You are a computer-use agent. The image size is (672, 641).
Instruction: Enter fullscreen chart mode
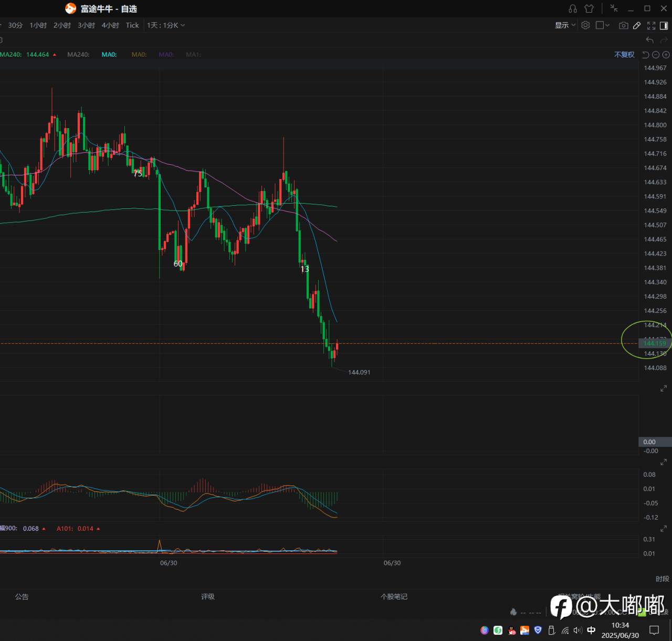pos(651,25)
